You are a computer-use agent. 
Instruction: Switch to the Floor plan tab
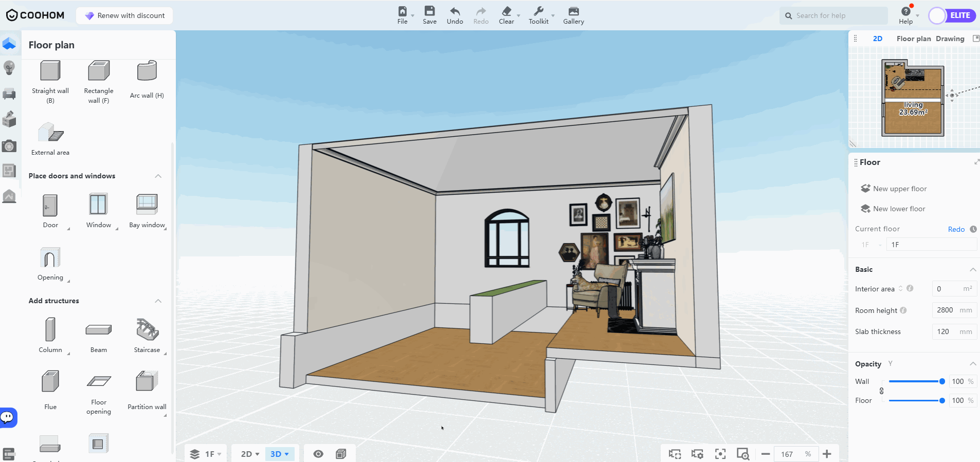pos(913,39)
